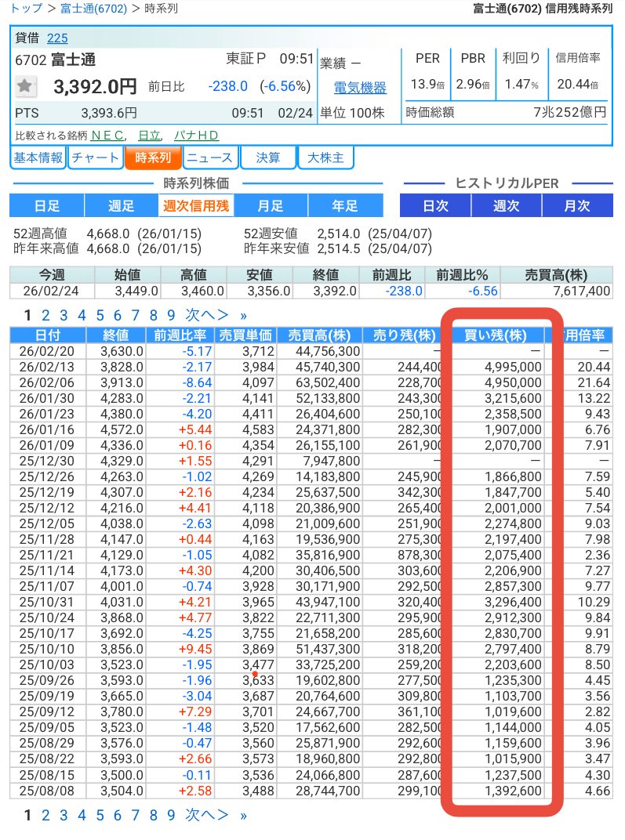Screen dimensions: 625x840
Task: Click the 1.47% yield value
Action: coord(521,84)
